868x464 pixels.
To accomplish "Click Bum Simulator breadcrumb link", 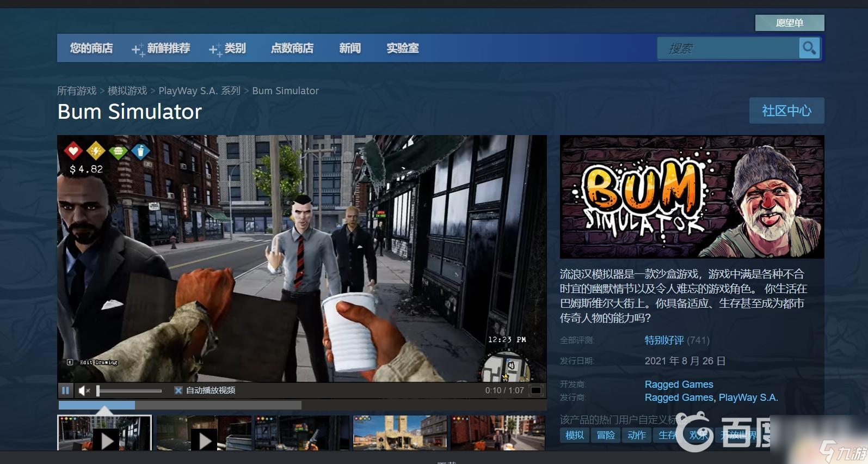I will click(x=285, y=90).
